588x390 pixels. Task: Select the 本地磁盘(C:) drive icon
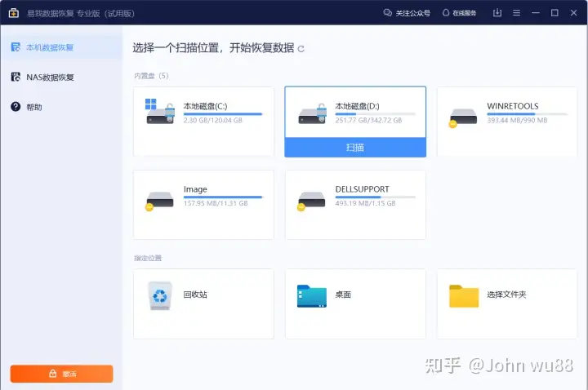160,112
